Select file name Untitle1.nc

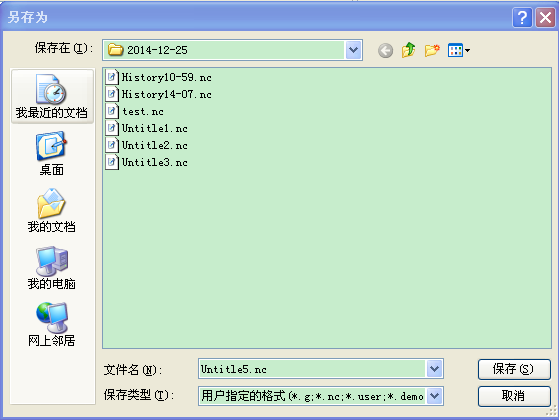pos(154,129)
